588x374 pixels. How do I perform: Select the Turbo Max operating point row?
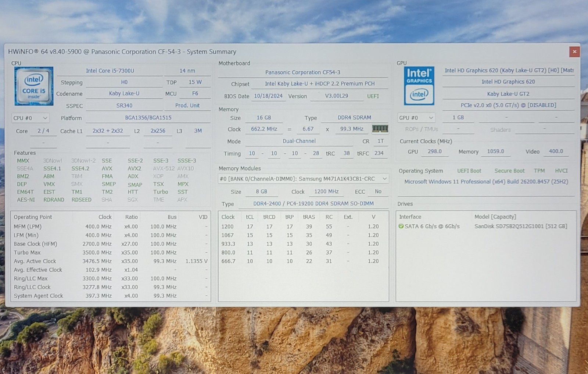pos(111,253)
